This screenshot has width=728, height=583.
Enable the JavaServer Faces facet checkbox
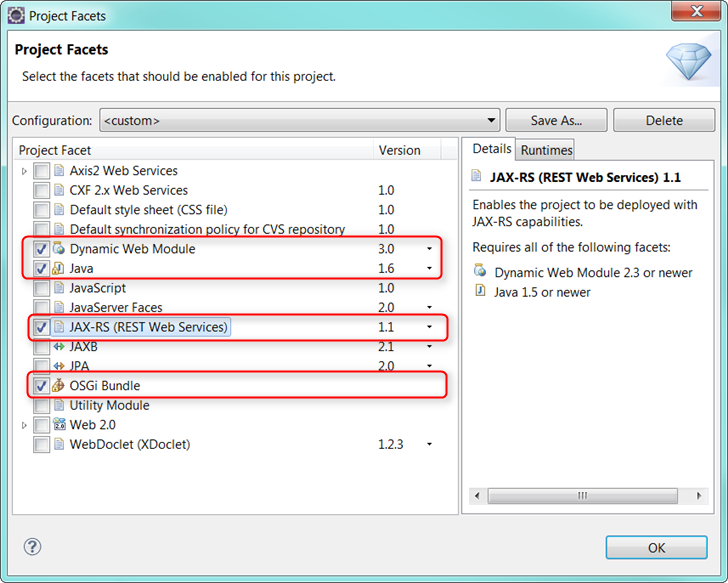[41, 308]
